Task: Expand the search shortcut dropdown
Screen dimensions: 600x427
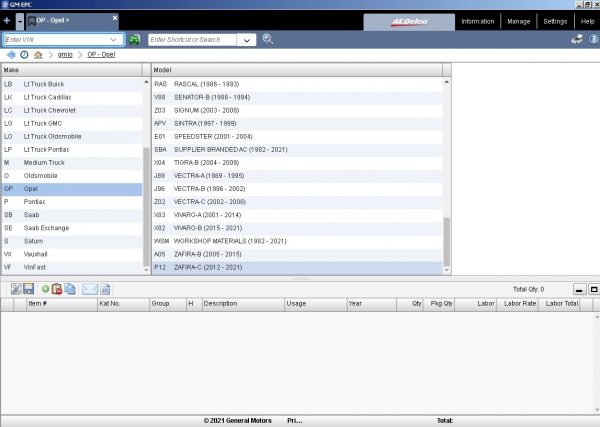Action: [247, 40]
